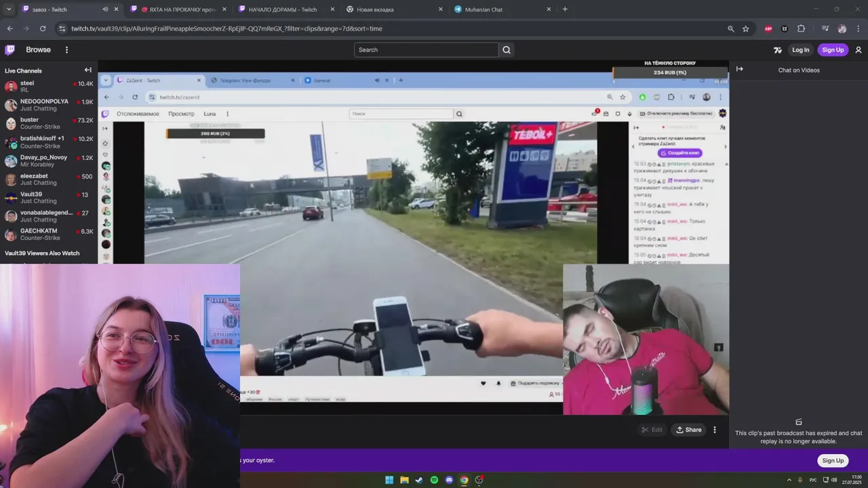Open the GAECHKATM channel
Viewport: 868px width, 488px height.
click(x=49, y=234)
